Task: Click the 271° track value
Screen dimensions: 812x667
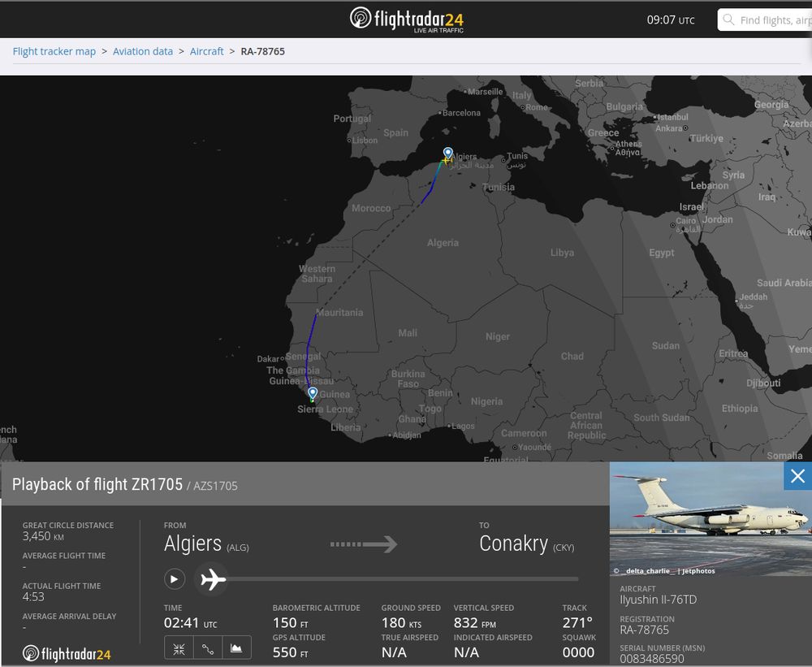Action: coord(577,623)
